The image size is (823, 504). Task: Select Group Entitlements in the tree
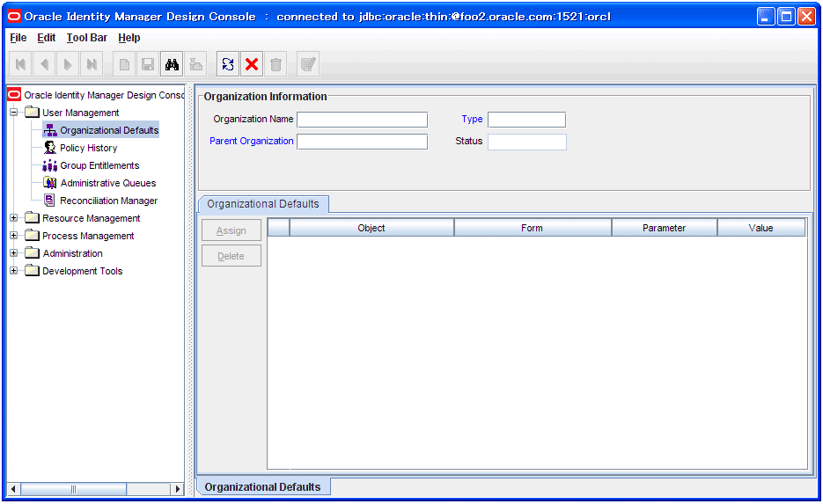coord(99,165)
